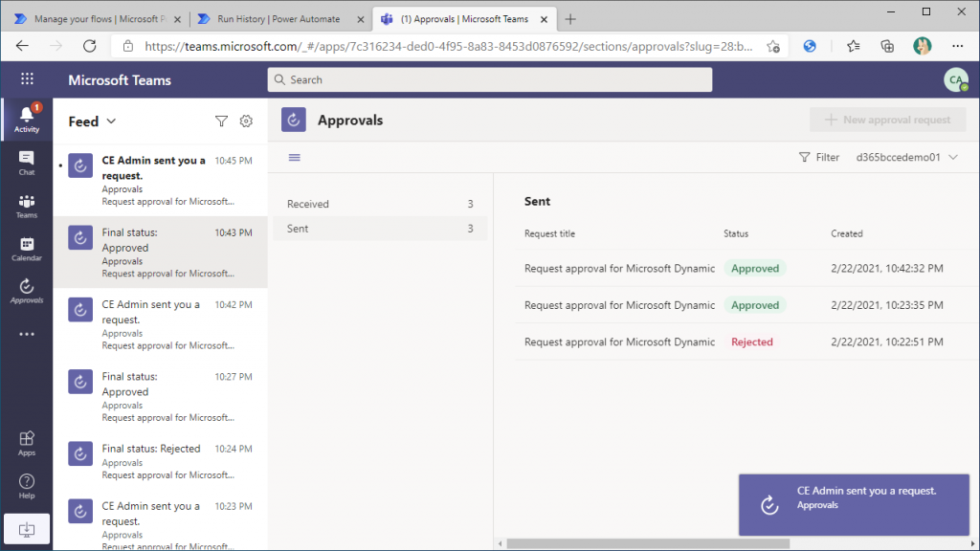Close the Manage your flows tab

pyautogui.click(x=177, y=19)
